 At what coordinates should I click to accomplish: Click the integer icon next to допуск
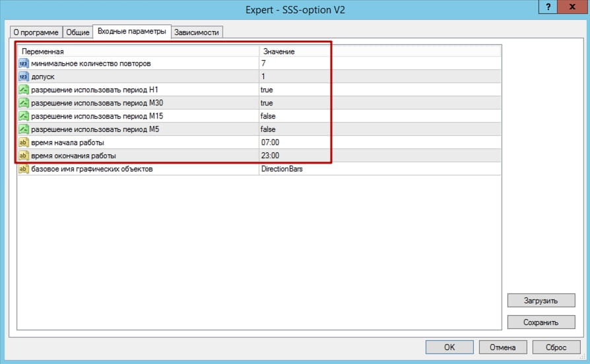click(x=24, y=76)
